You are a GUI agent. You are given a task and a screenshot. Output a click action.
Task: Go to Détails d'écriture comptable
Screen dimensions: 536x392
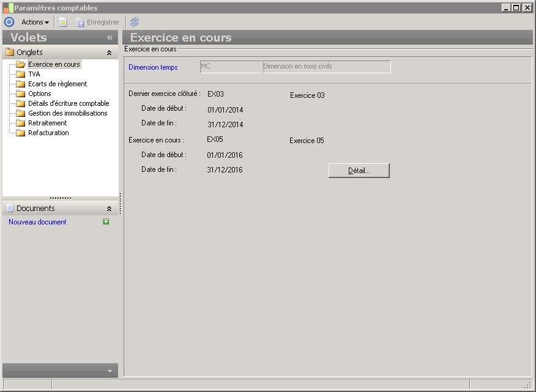pos(69,103)
